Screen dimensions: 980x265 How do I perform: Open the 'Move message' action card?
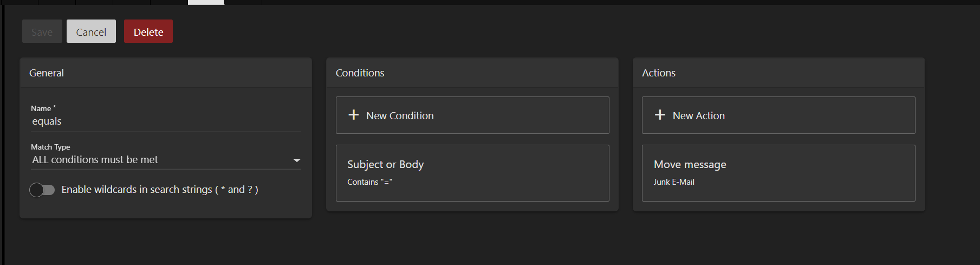778,173
